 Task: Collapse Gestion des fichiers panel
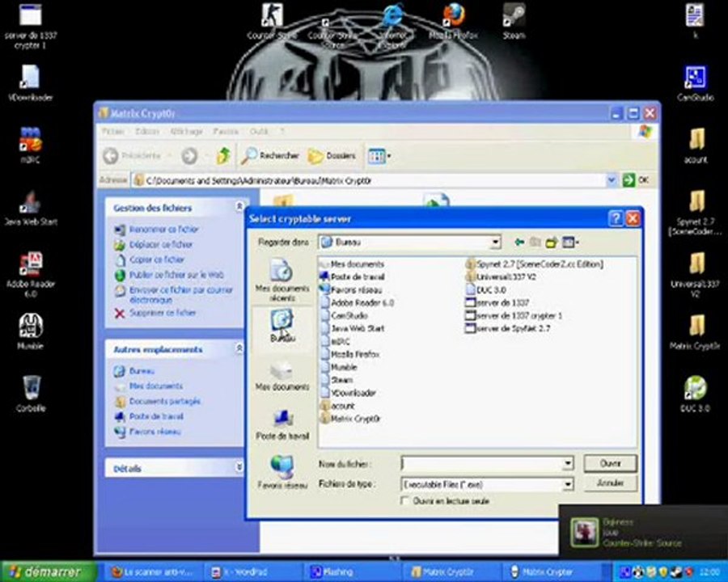coord(239,206)
